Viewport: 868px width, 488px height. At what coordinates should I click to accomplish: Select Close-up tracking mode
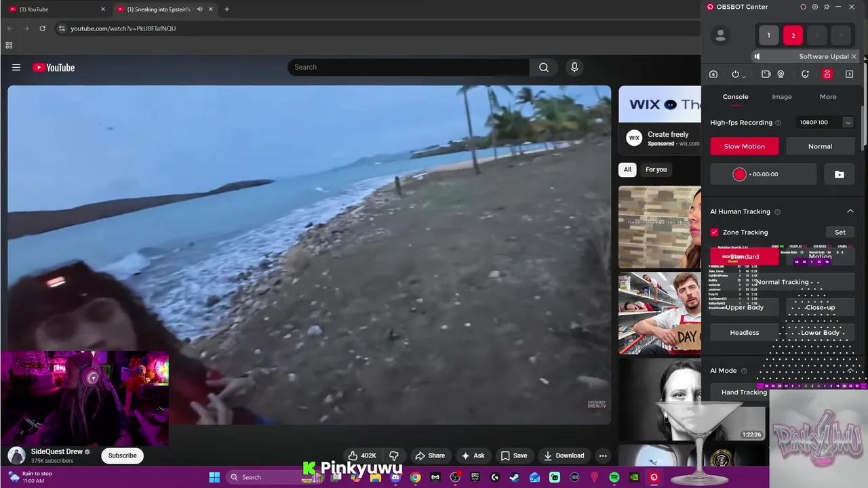820,307
